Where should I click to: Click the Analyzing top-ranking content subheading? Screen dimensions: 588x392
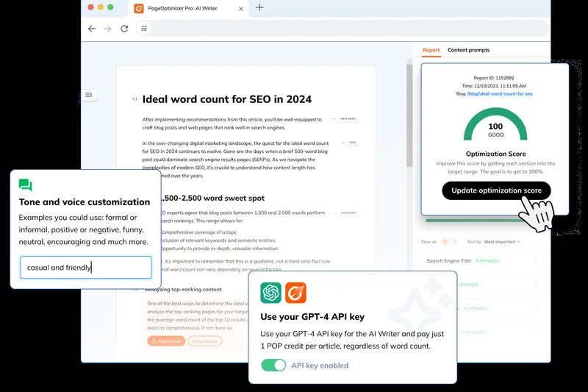[x=183, y=290]
